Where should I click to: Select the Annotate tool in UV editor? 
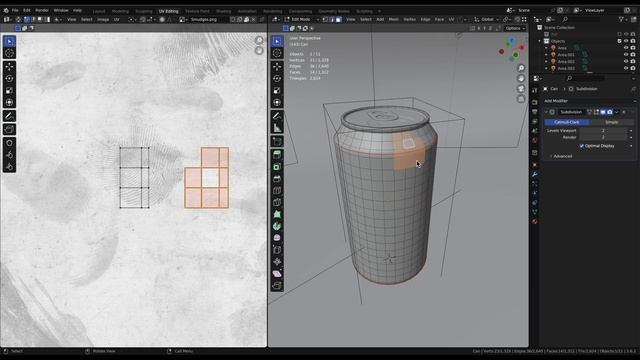[x=9, y=116]
